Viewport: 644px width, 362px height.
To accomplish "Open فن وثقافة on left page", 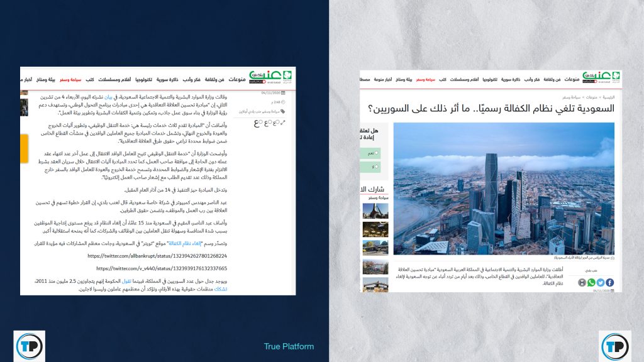I will pyautogui.click(x=214, y=79).
